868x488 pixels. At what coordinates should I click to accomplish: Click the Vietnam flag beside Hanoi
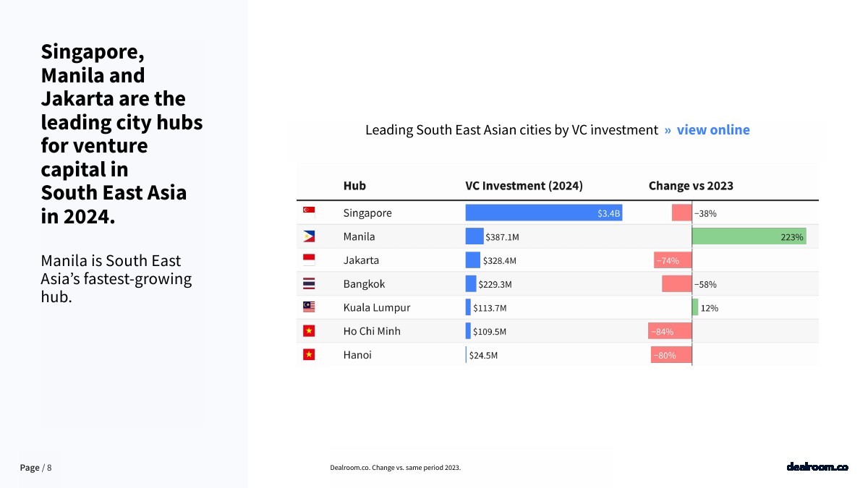309,355
